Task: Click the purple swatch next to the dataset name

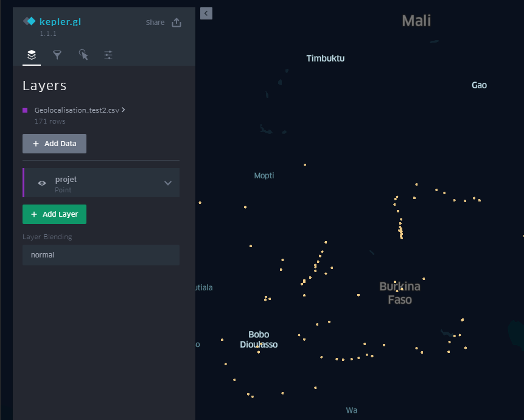Action: pos(25,110)
